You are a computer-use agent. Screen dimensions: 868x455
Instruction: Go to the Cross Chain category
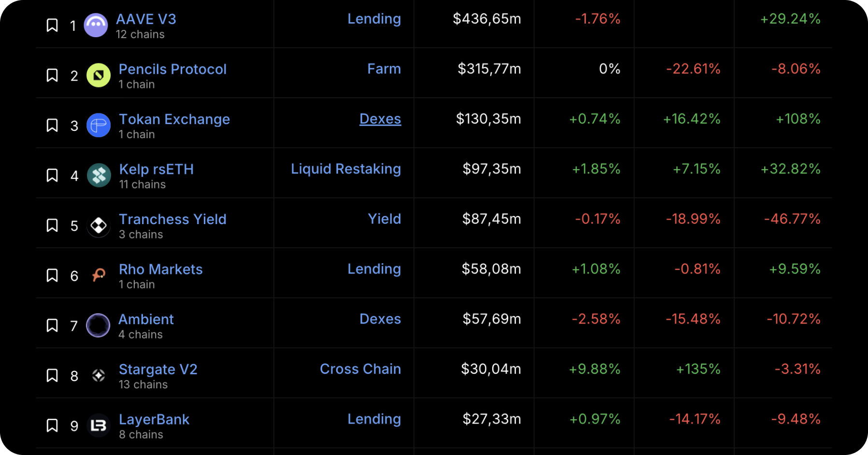360,369
